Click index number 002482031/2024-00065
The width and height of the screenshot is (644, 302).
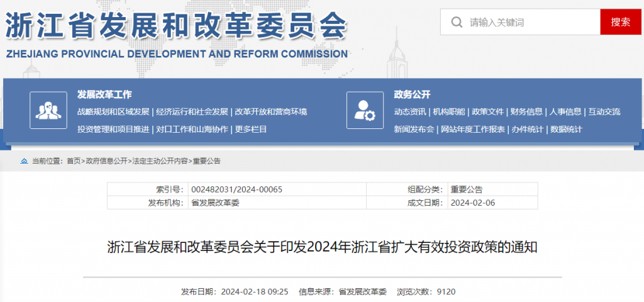click(237, 189)
